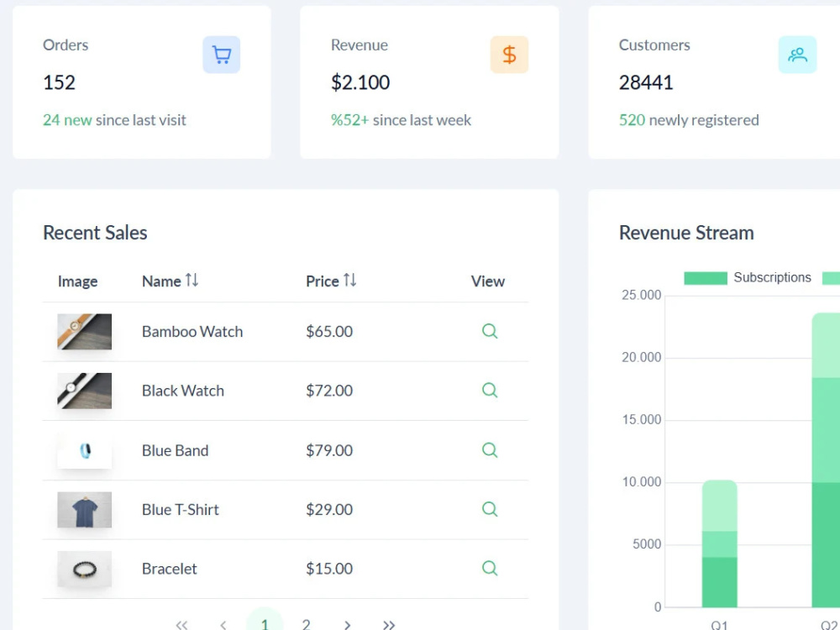Click the Blue T-Shirt name cell
This screenshot has width=840, height=630.
click(x=181, y=510)
